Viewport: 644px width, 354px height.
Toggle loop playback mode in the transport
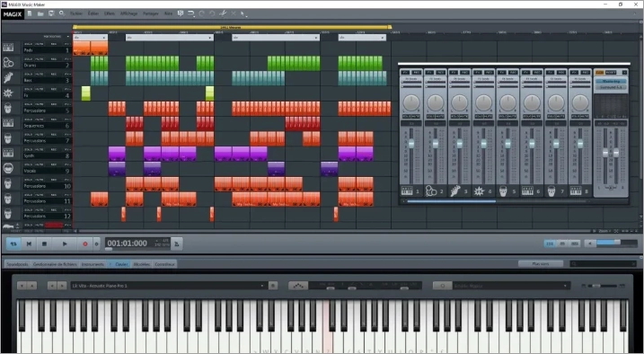tap(13, 243)
